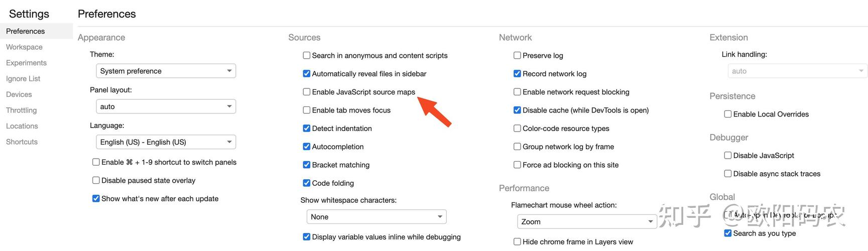Open the Workspace settings tab

pos(24,47)
